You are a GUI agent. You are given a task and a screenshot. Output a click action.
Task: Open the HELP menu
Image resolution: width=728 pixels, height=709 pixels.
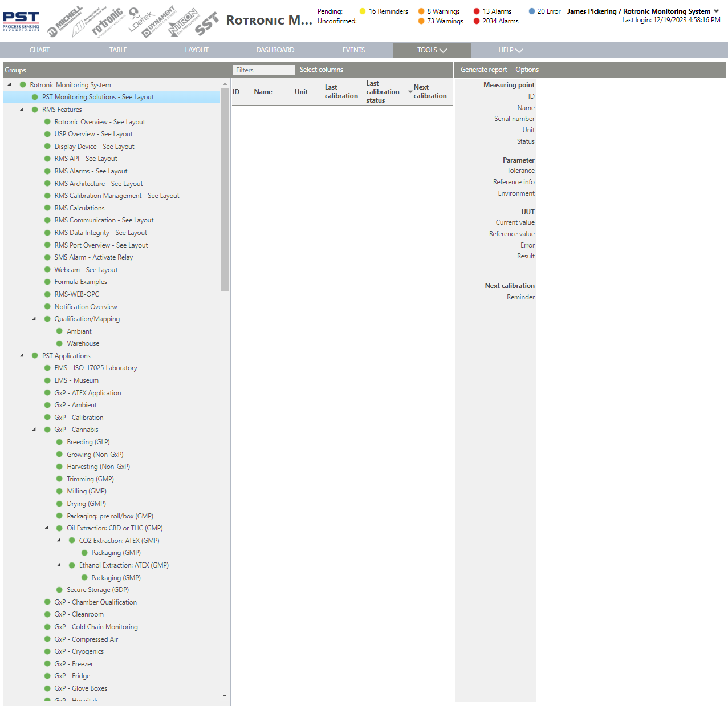(511, 50)
